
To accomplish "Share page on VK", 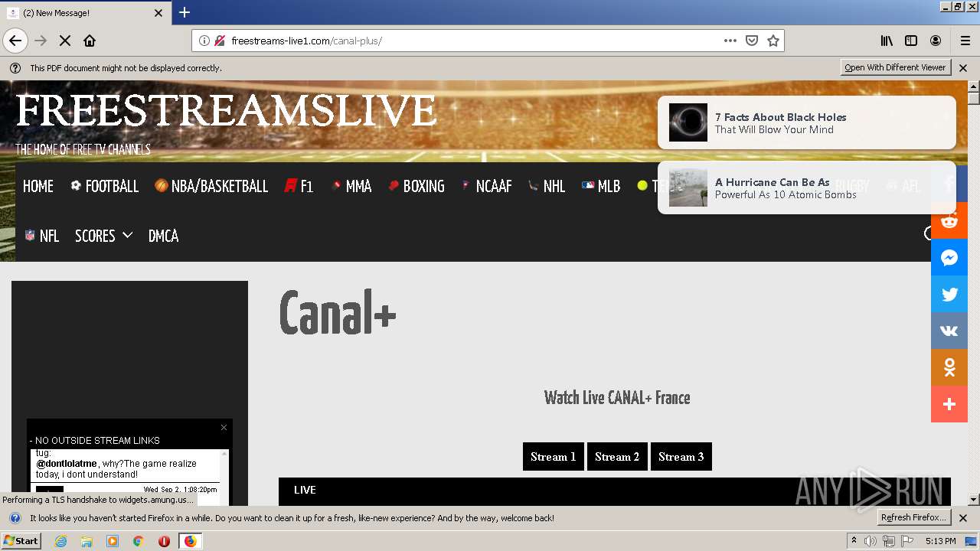I will (x=949, y=331).
